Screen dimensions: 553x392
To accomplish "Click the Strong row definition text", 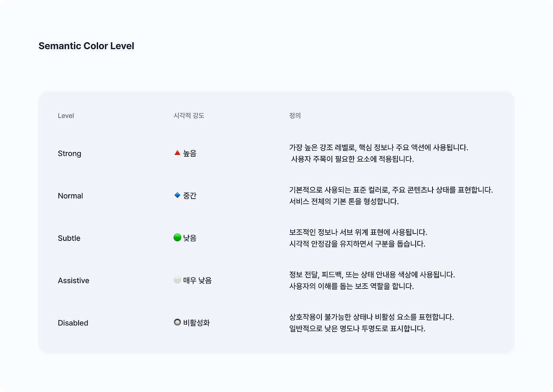I will click(378, 153).
